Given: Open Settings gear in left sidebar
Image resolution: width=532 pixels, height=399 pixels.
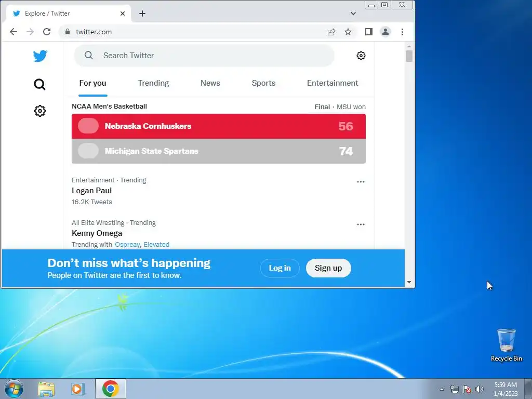Looking at the screenshot, I should click(39, 111).
